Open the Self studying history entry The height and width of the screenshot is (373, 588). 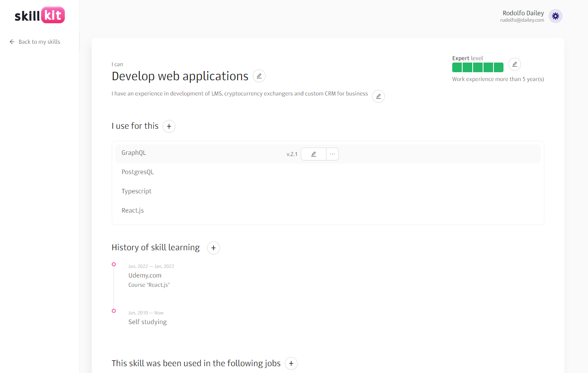[x=147, y=322]
